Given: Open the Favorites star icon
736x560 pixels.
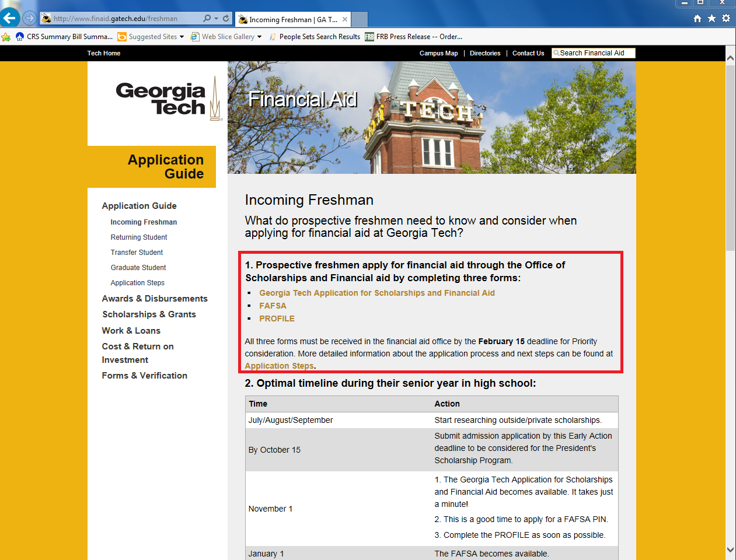Looking at the screenshot, I should coord(711,18).
